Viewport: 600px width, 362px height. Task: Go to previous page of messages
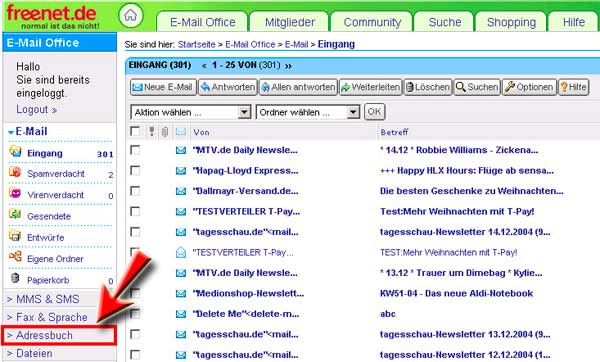pyautogui.click(x=204, y=66)
